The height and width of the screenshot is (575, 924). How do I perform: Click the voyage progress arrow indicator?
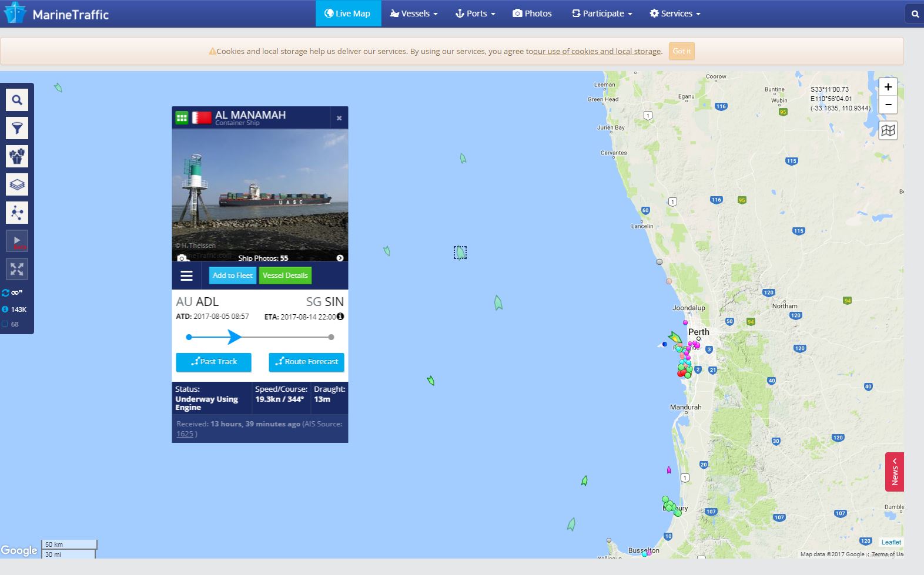pyautogui.click(x=234, y=337)
